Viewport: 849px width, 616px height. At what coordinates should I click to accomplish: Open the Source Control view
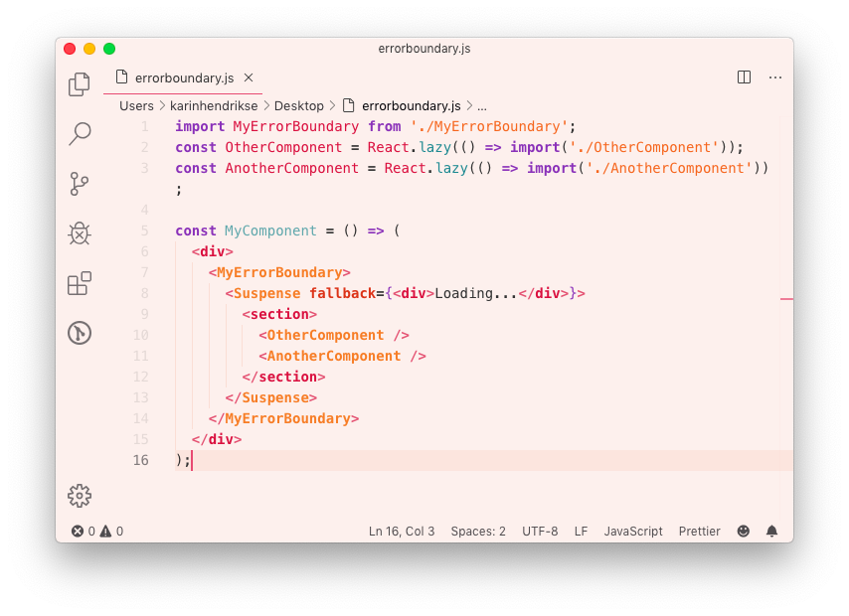pyautogui.click(x=80, y=184)
